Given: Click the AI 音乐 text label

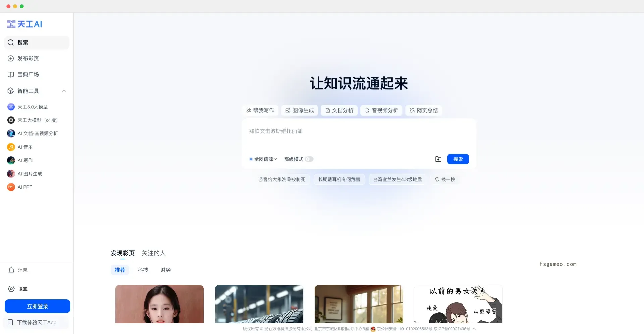Looking at the screenshot, I should pos(25,147).
